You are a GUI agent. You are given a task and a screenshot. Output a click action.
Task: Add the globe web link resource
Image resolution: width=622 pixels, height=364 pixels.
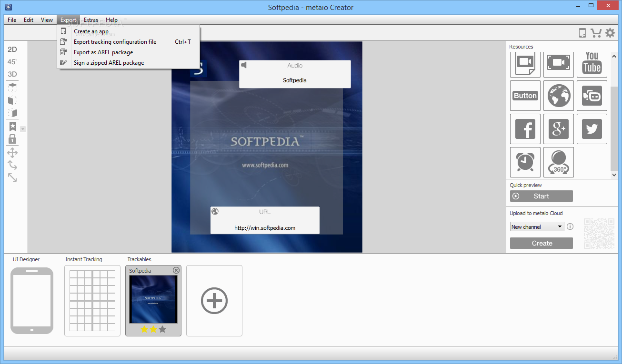coord(559,96)
